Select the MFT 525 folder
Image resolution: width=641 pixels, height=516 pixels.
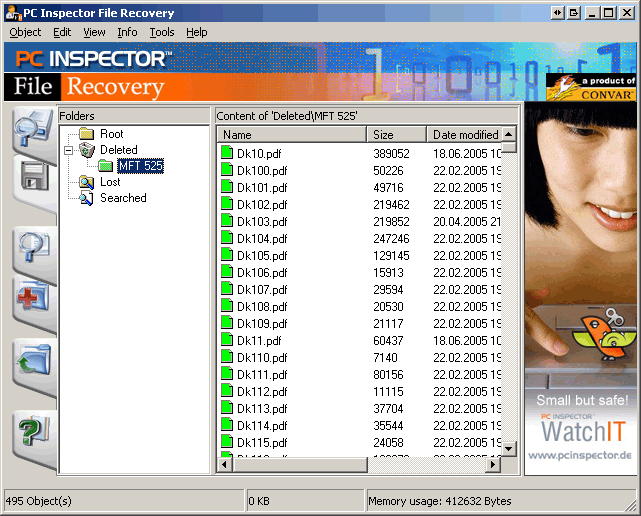click(x=141, y=166)
